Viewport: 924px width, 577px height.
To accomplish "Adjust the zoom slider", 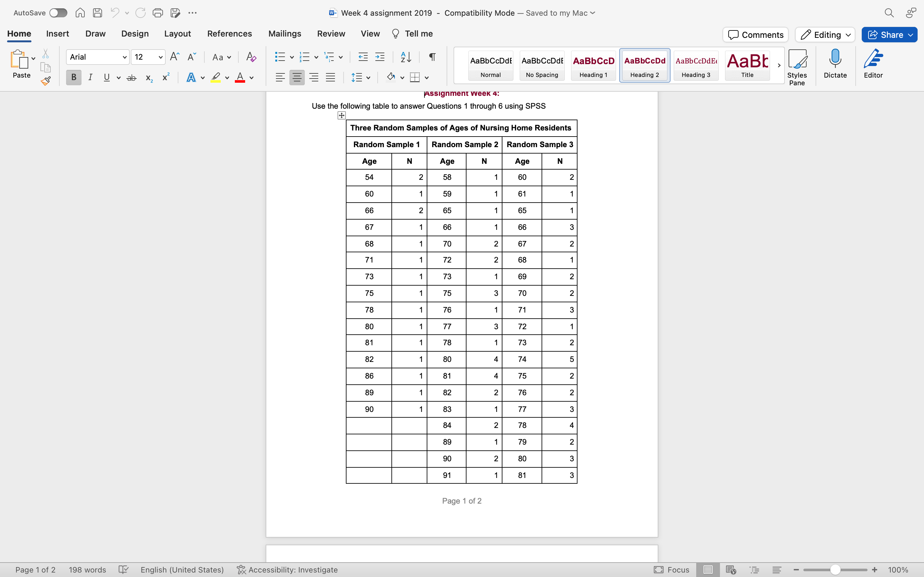I will [835, 570].
